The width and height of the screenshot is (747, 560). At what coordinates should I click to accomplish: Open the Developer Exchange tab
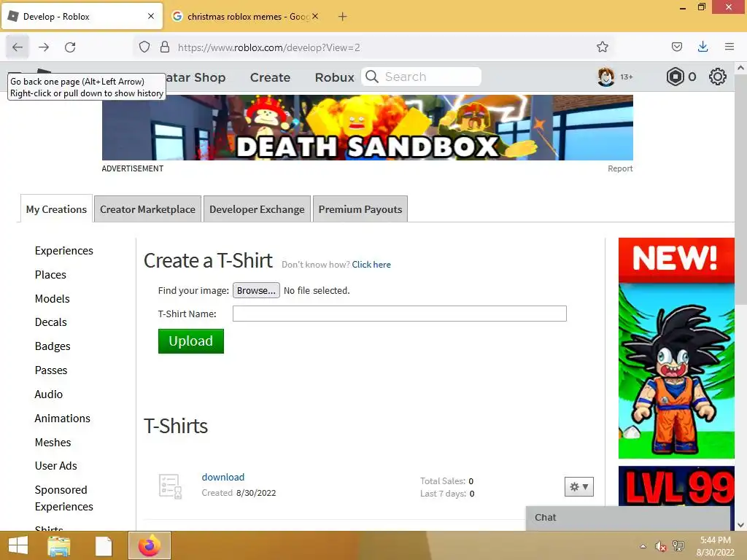257,209
